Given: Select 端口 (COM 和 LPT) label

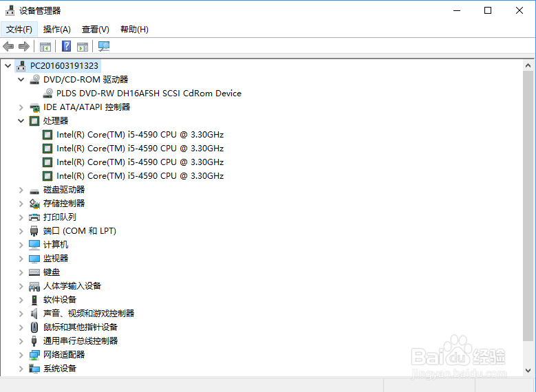Looking at the screenshot, I should [80, 231].
